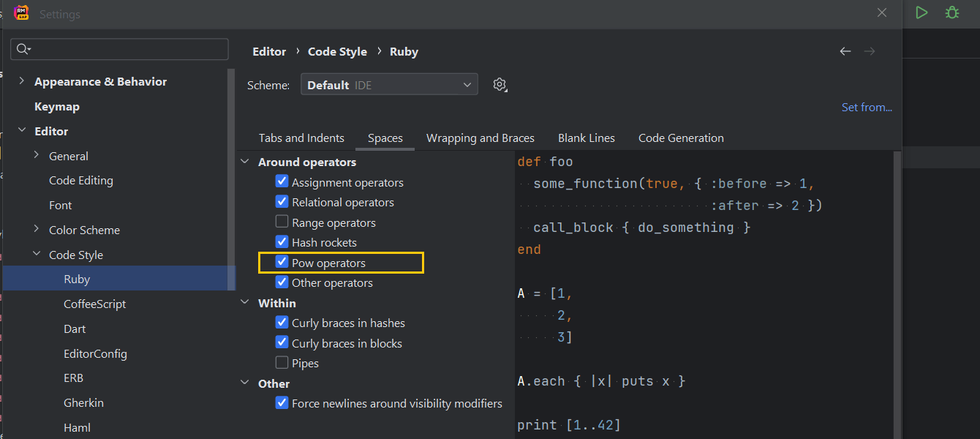Click the forward navigation arrow
980x439 pixels.
(870, 51)
